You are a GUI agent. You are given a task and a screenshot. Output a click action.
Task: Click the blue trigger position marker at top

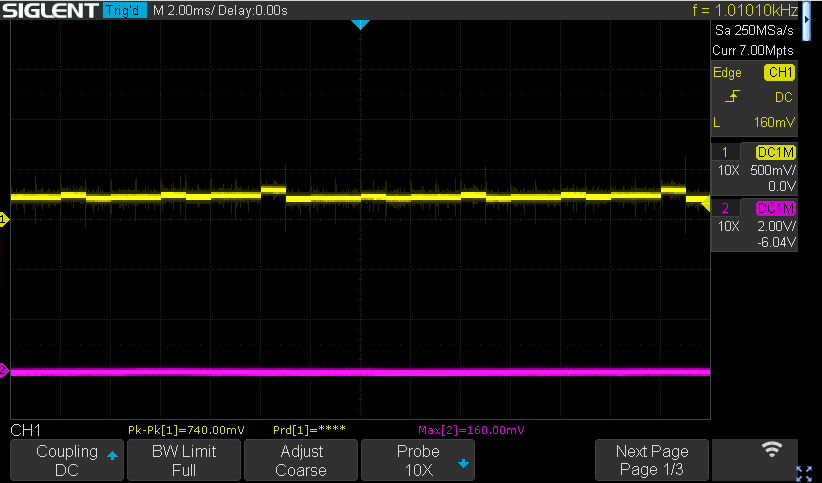click(x=360, y=24)
